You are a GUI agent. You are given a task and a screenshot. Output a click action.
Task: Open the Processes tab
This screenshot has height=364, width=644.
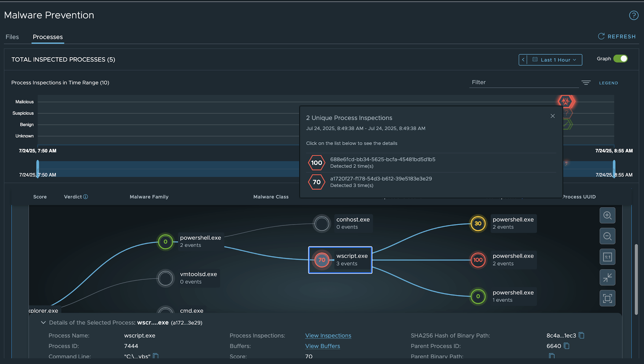click(47, 37)
